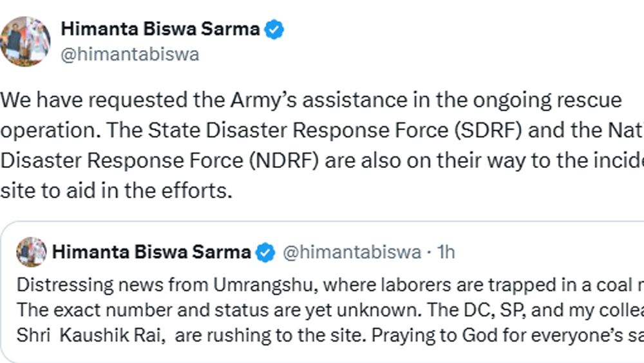The height and width of the screenshot is (363, 644).
Task: Open the quoted tweet author's display name
Action: click(x=151, y=252)
